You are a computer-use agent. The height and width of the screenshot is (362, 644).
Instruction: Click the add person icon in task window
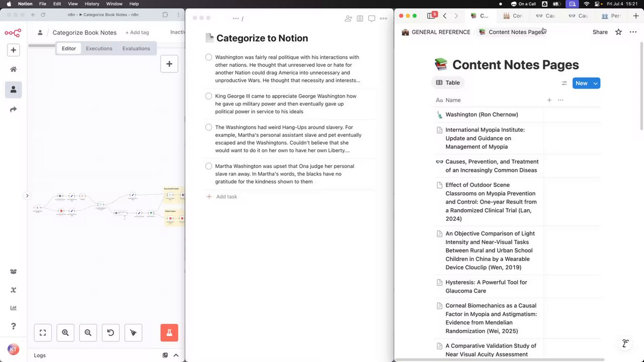(348, 19)
